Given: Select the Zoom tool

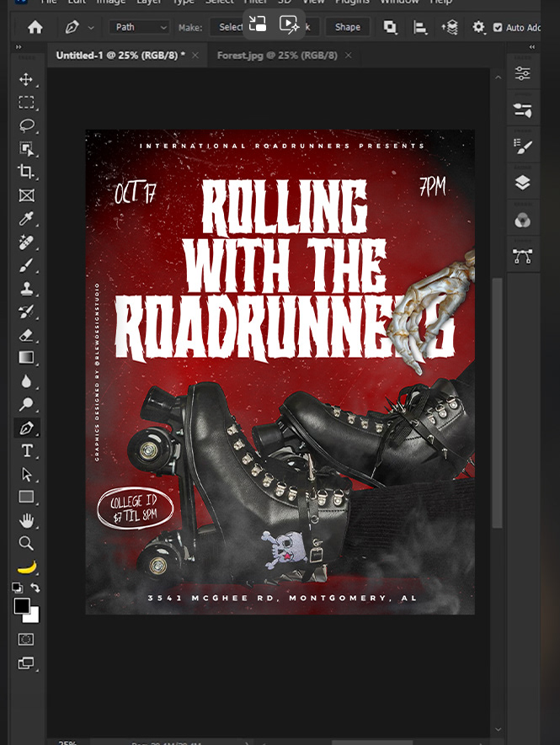Looking at the screenshot, I should click(x=26, y=543).
